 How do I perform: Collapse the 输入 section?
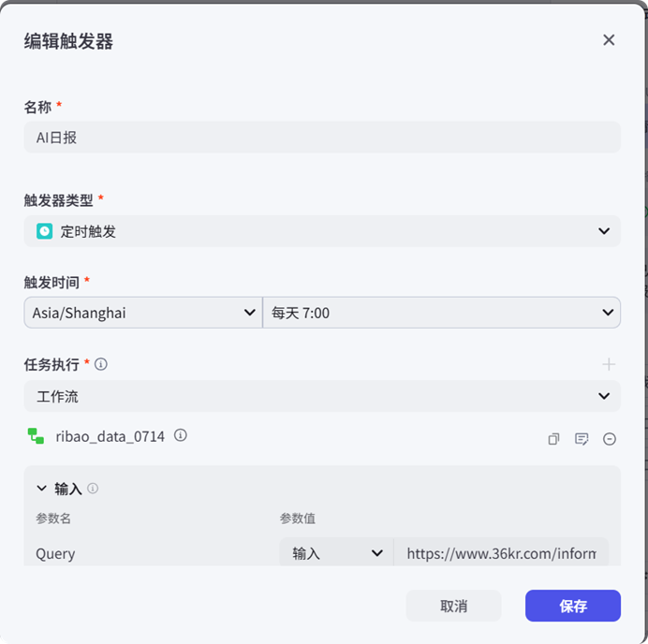41,489
